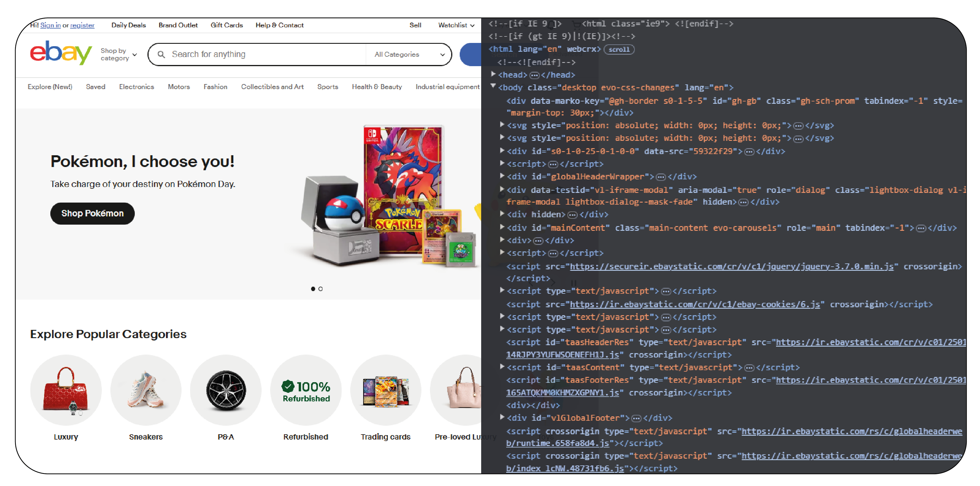Open the Watchlist dropdown
This screenshot has height=486, width=980.
coord(456,25)
